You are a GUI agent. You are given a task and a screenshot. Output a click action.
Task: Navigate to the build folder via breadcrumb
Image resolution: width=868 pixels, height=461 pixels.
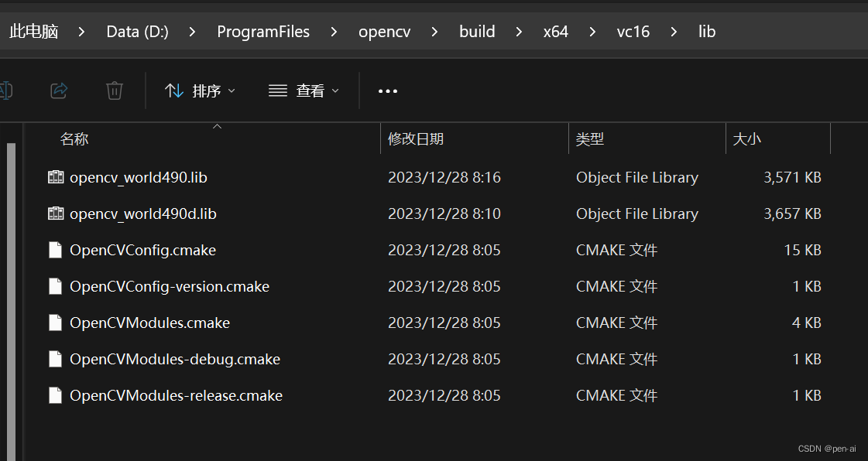(477, 32)
